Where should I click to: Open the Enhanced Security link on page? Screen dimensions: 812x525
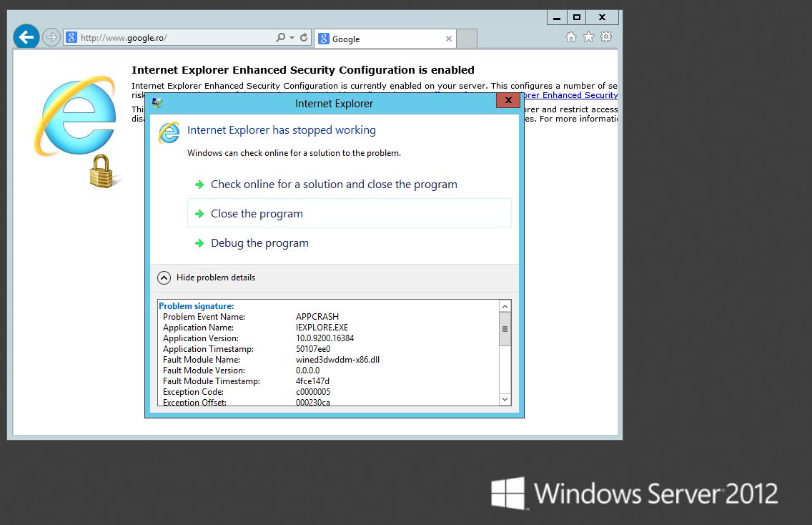click(x=570, y=95)
